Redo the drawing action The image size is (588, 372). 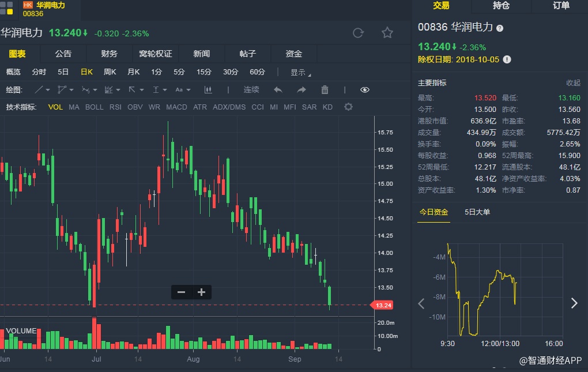[301, 90]
